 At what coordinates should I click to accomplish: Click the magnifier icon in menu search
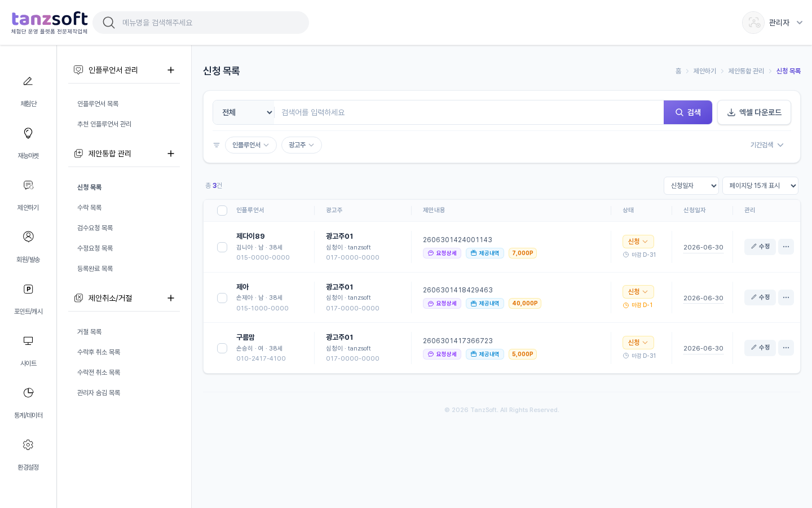pyautogui.click(x=109, y=23)
